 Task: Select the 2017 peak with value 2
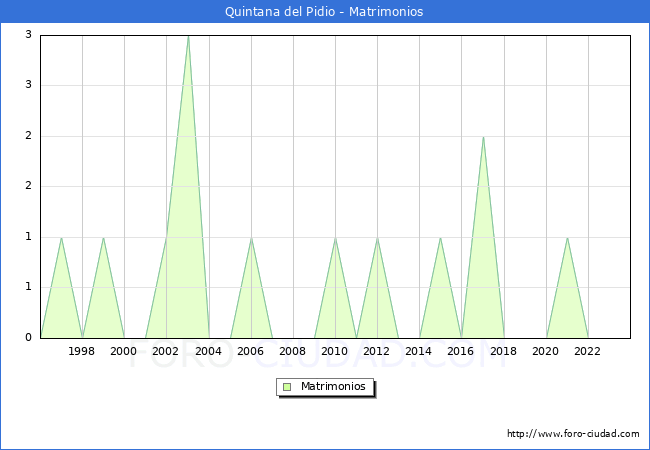(483, 138)
